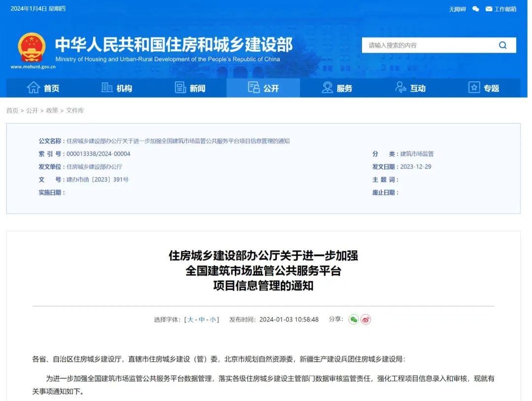Screen dimensions: 532x401
Task: Click 政策 in the breadcrumb
Action: click(x=52, y=110)
